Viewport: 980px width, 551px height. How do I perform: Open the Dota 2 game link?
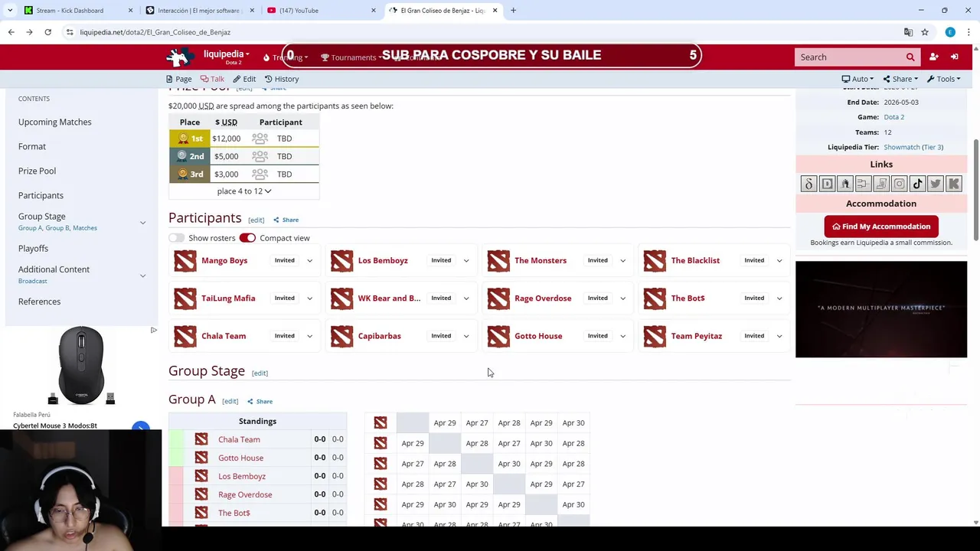893,117
